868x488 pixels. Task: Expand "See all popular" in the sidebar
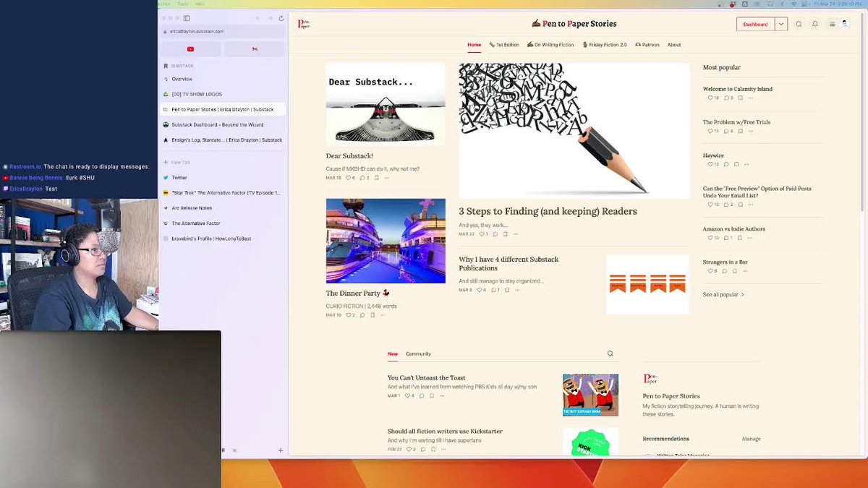tap(721, 294)
